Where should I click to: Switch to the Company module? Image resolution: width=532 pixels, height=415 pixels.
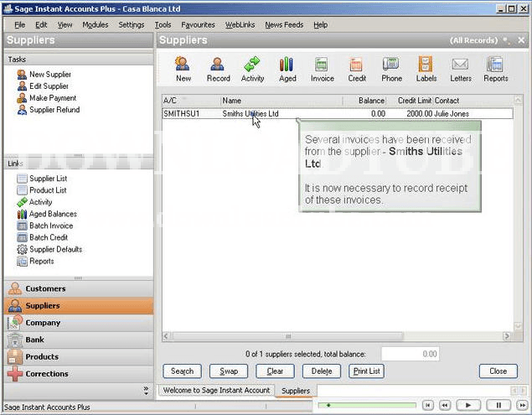(x=79, y=323)
